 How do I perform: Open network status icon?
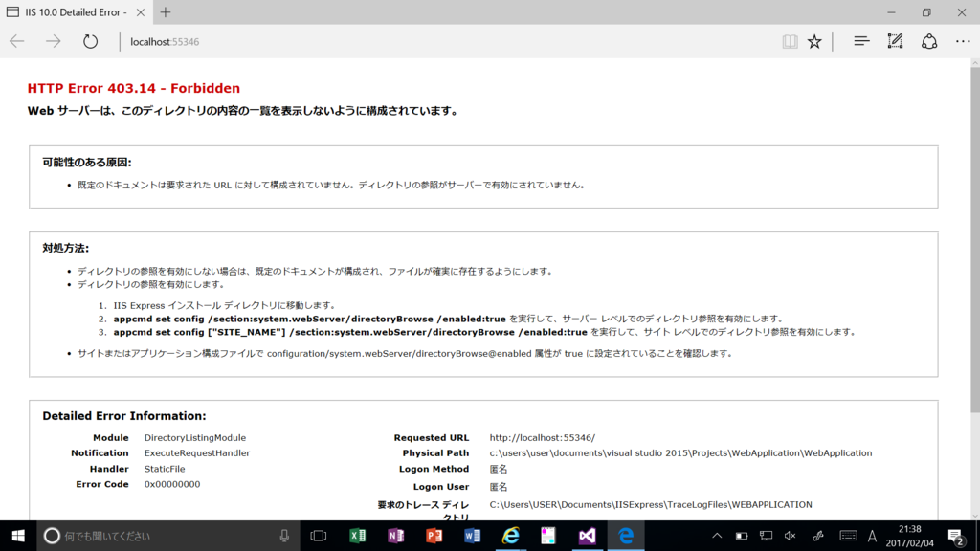pos(766,536)
